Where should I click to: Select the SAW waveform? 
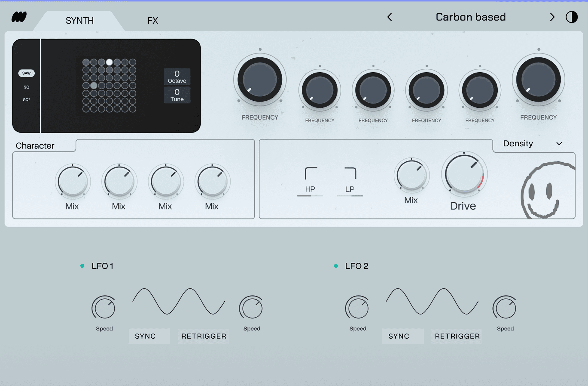pyautogui.click(x=26, y=73)
